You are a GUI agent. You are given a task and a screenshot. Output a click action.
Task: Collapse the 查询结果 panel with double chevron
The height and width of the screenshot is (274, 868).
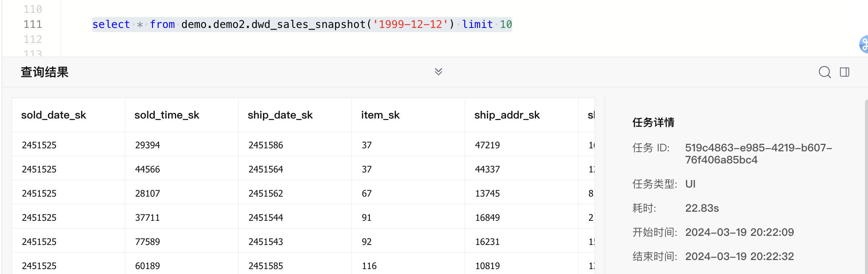click(x=438, y=72)
